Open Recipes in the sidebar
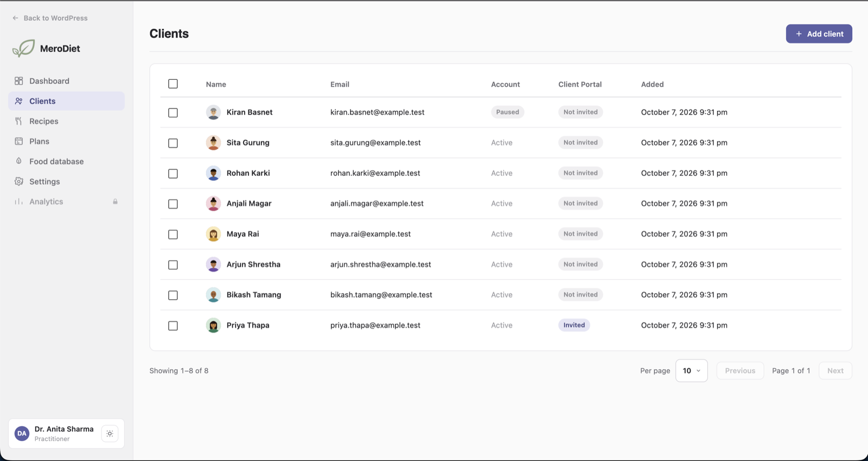868x461 pixels. click(66, 121)
